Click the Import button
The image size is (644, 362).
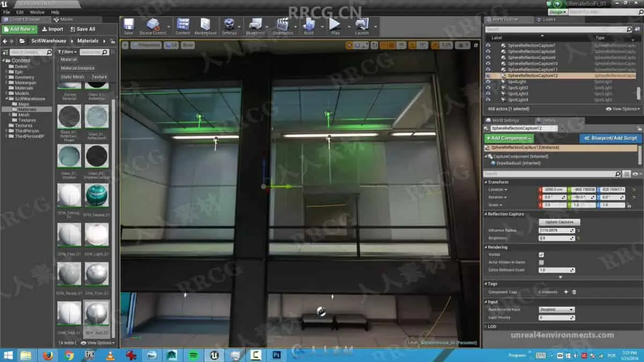coord(53,29)
